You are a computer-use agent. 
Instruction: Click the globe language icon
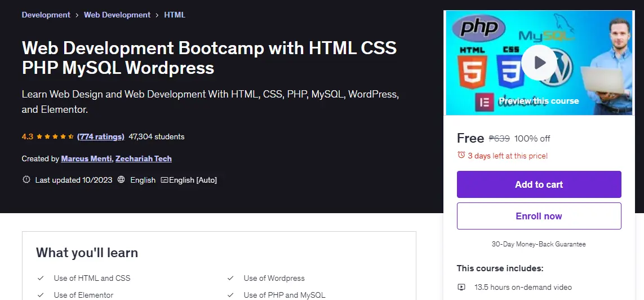pyautogui.click(x=121, y=179)
